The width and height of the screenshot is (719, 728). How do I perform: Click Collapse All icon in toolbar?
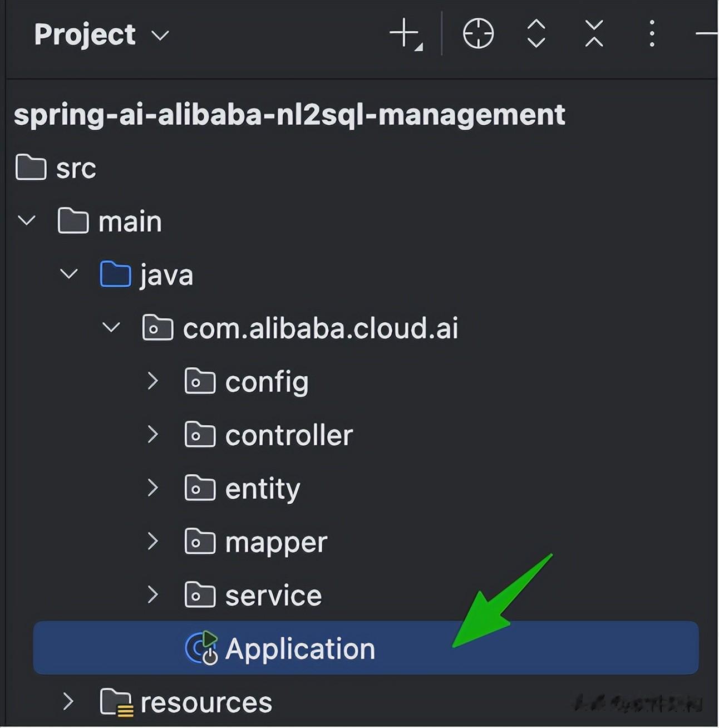point(594,34)
